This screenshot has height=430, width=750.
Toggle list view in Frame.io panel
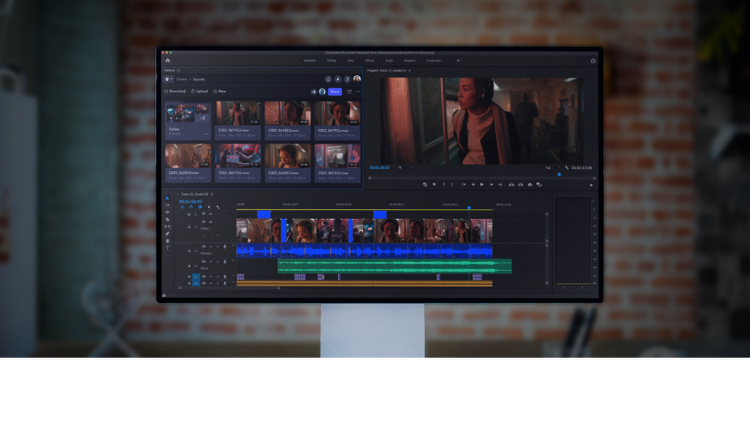click(349, 91)
